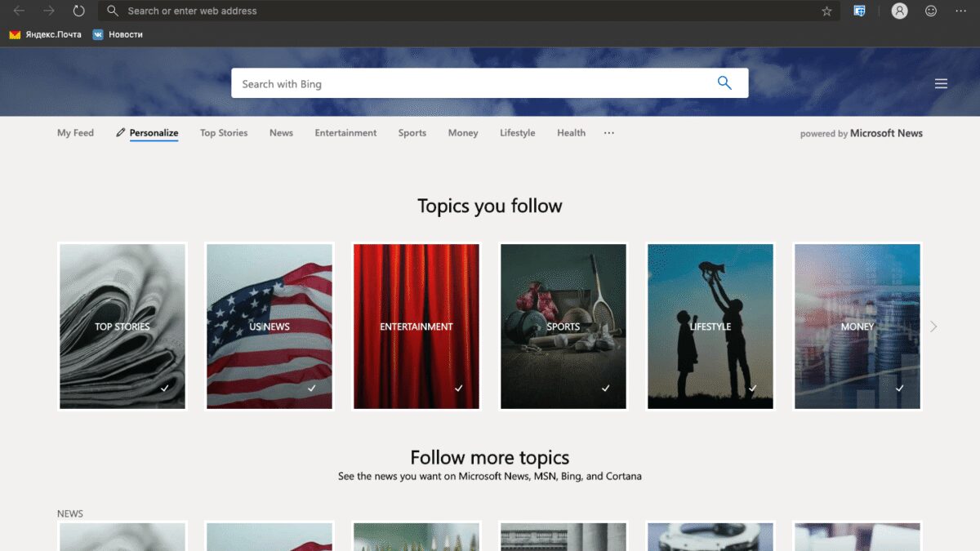Image resolution: width=980 pixels, height=551 pixels.
Task: Toggle the Money topic checkmark
Action: tap(900, 389)
